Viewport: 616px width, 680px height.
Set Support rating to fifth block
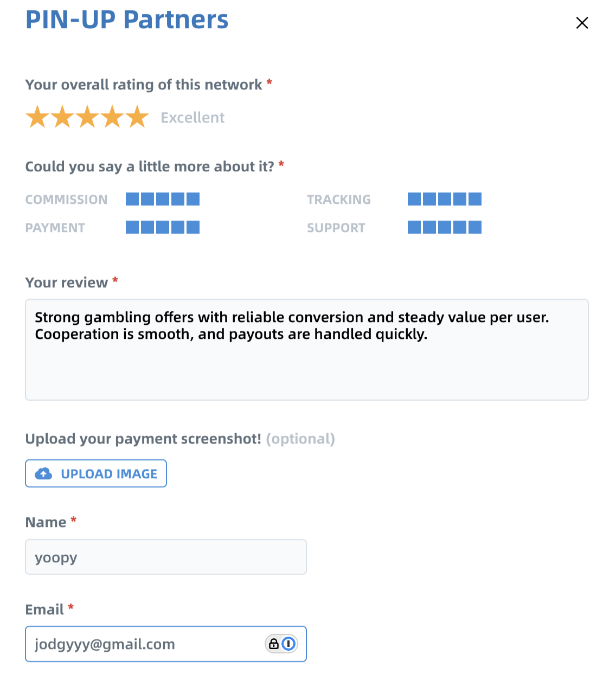point(475,227)
